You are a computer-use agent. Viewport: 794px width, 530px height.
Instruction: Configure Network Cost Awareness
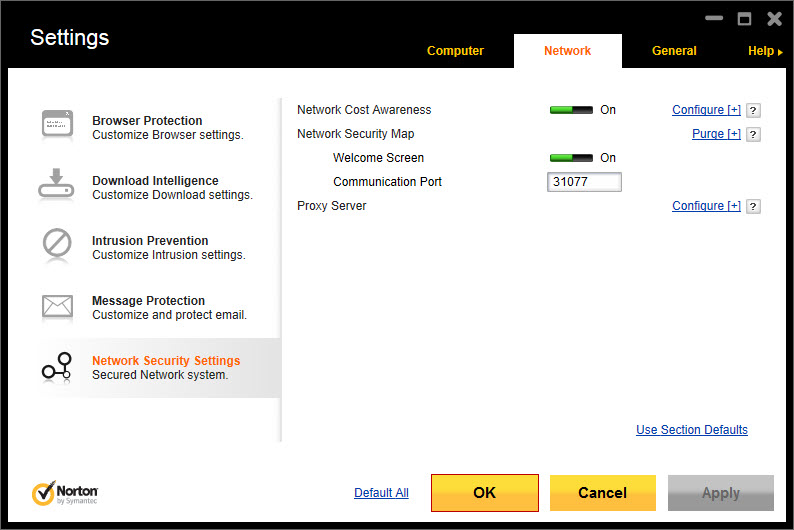tap(706, 110)
